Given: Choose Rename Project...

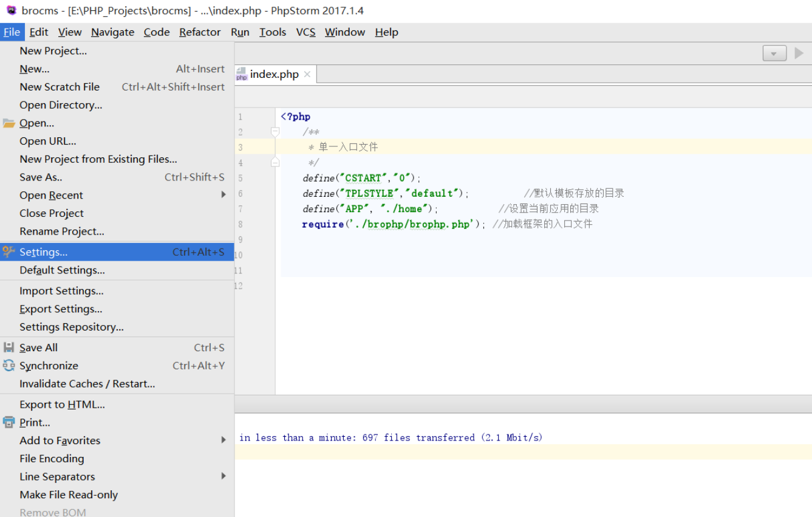Looking at the screenshot, I should point(117,231).
